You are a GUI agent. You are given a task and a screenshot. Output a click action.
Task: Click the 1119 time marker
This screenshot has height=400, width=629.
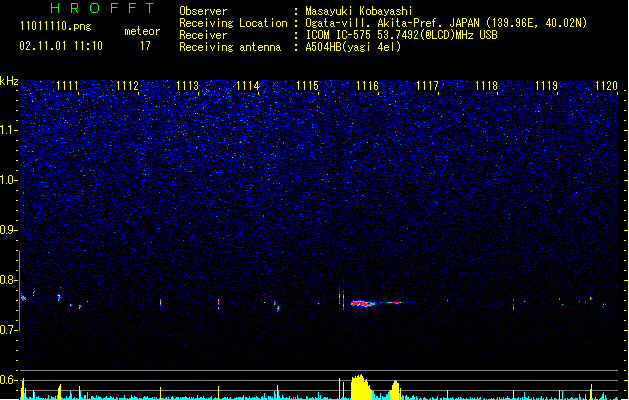click(547, 86)
